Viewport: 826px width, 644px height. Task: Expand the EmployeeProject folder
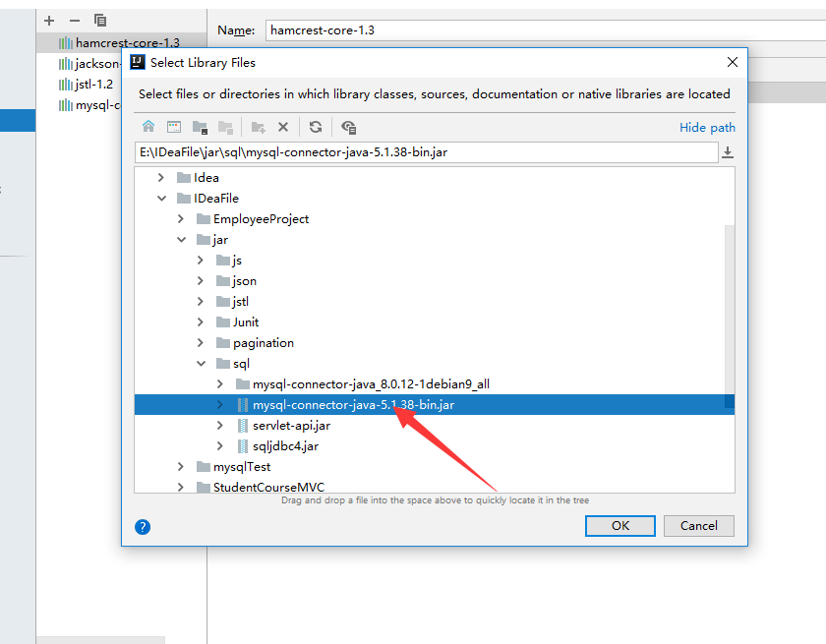[x=181, y=219]
